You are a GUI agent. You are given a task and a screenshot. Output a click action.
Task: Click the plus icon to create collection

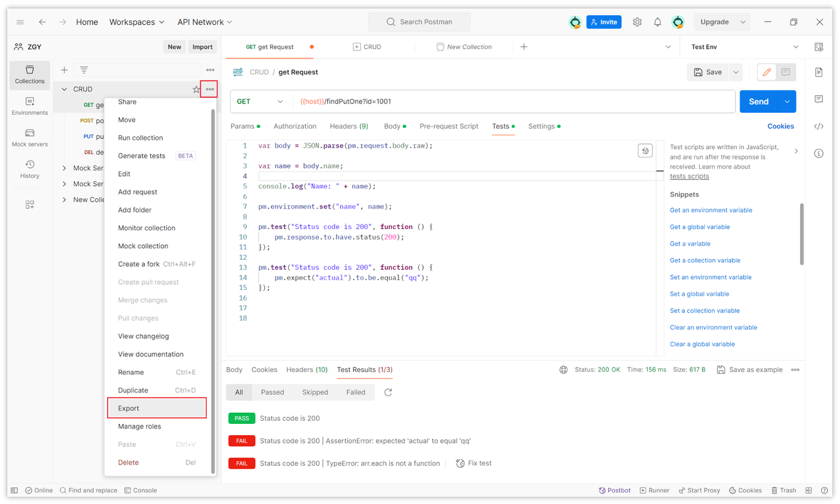click(x=64, y=70)
